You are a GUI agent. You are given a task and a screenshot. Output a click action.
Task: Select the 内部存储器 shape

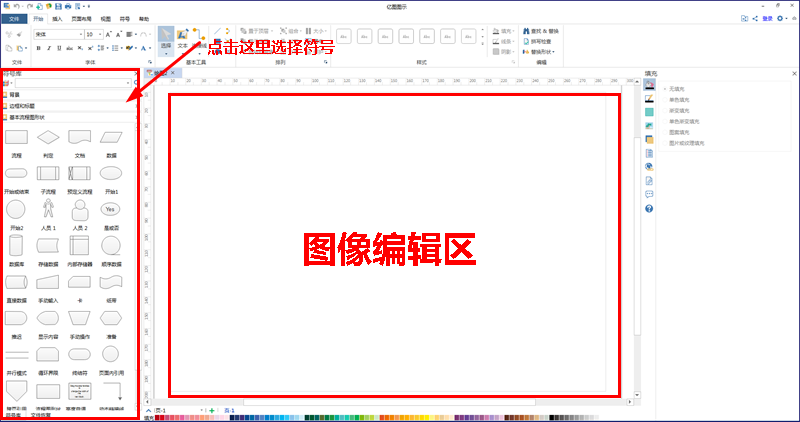[x=80, y=245]
